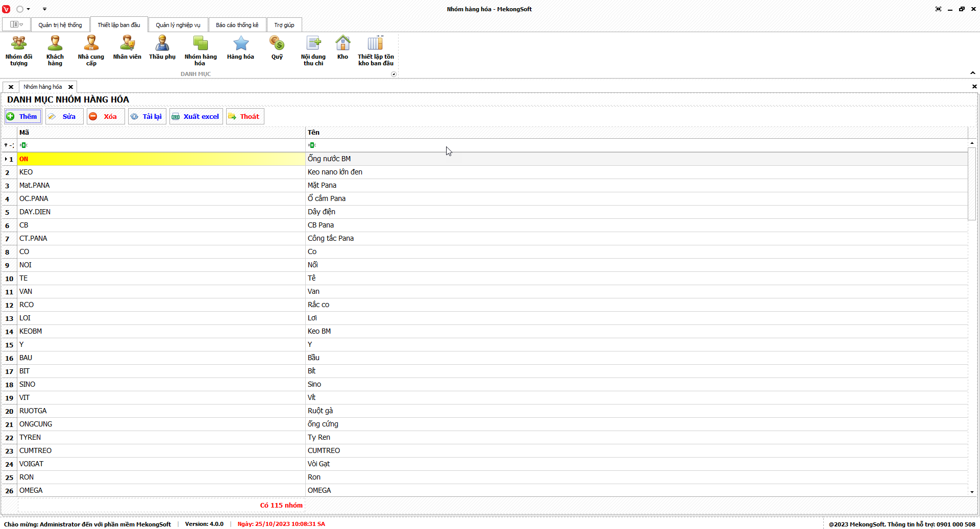Open the Khách hàng list
Screen dimensions: 980x529
point(55,51)
